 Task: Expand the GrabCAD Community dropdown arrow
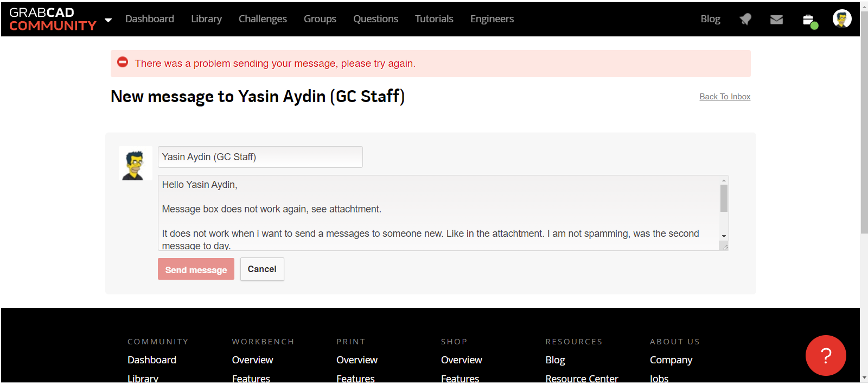click(x=108, y=20)
